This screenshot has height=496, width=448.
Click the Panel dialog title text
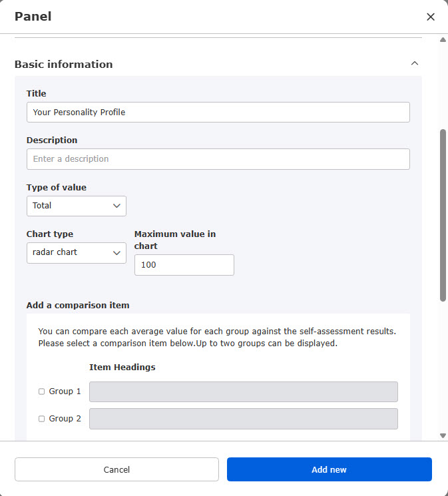click(33, 17)
